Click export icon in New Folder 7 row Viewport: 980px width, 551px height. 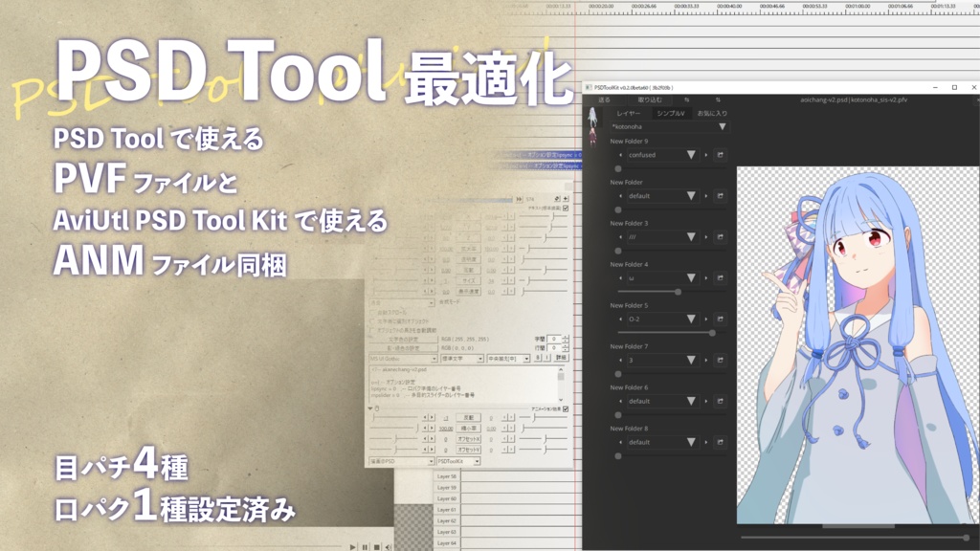pos(720,360)
